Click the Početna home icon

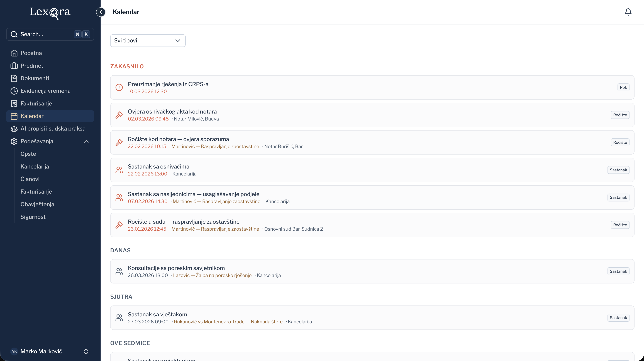point(14,53)
